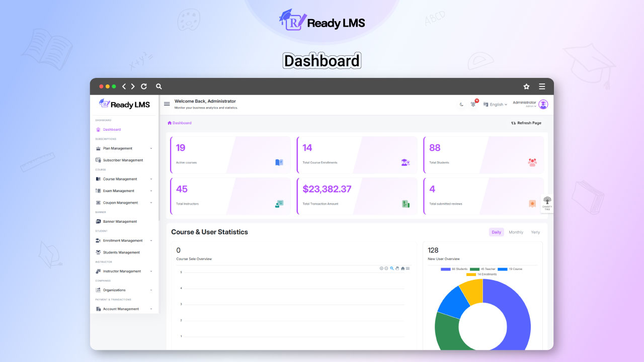Select the chart panning hand tool
Viewport: 644px width, 362px height.
click(x=397, y=268)
